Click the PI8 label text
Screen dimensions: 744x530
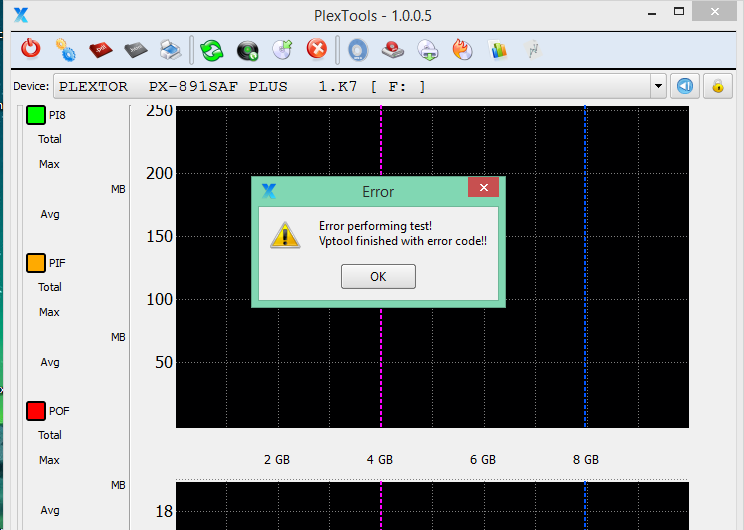pyautogui.click(x=57, y=115)
